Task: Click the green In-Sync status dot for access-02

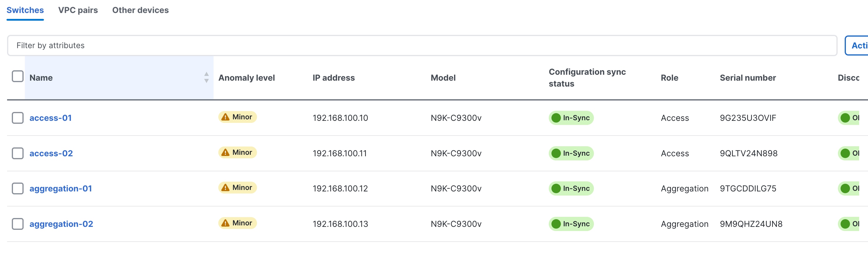Action: (556, 153)
